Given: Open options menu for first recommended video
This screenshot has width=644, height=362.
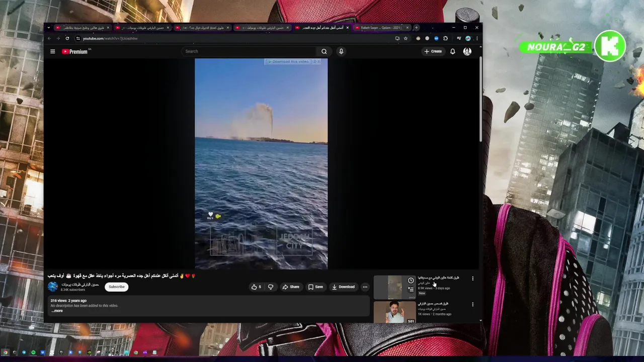Looking at the screenshot, I should [472, 278].
